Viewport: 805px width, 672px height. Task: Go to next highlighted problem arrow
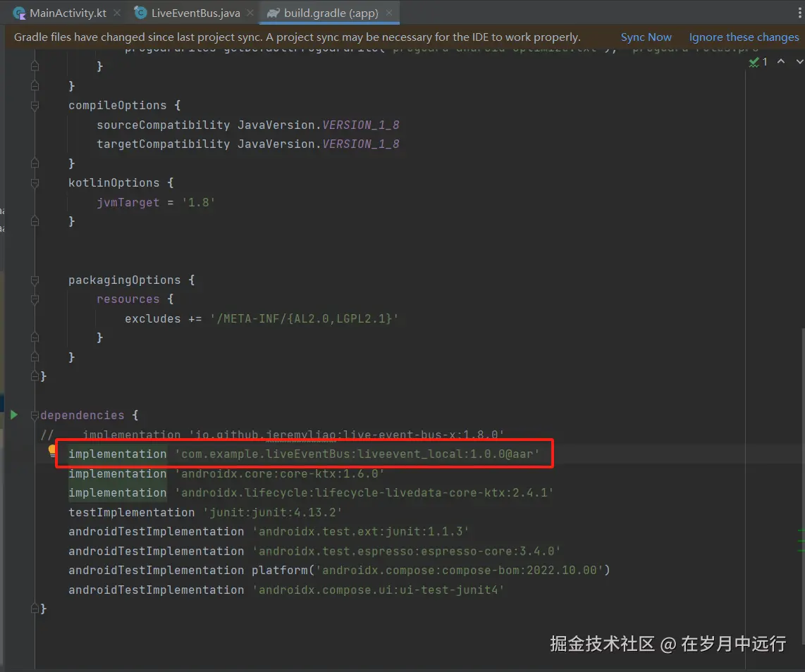[x=799, y=61]
